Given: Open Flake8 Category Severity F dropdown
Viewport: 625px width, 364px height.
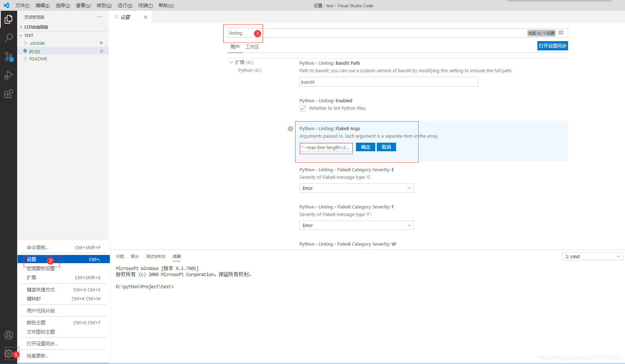Looking at the screenshot, I should [x=356, y=225].
